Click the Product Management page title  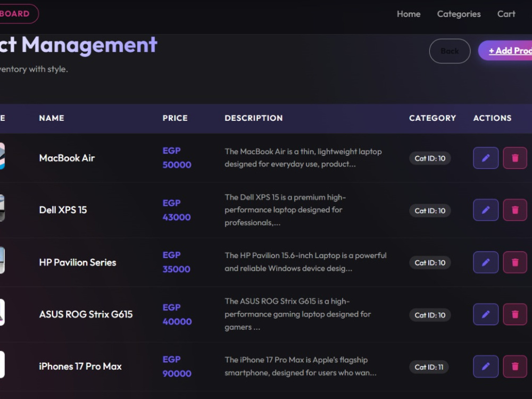tap(78, 45)
